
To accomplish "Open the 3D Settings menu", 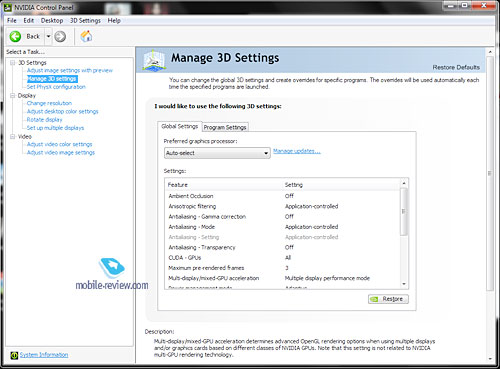I will coord(85,21).
